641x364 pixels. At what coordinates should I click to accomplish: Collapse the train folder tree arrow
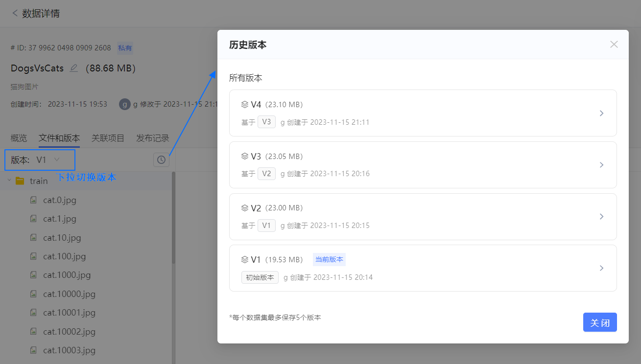(9, 181)
